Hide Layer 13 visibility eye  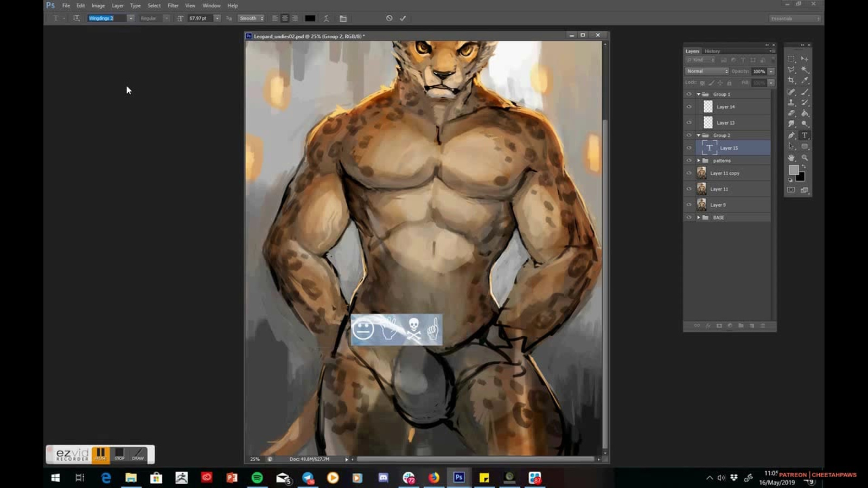click(x=689, y=123)
